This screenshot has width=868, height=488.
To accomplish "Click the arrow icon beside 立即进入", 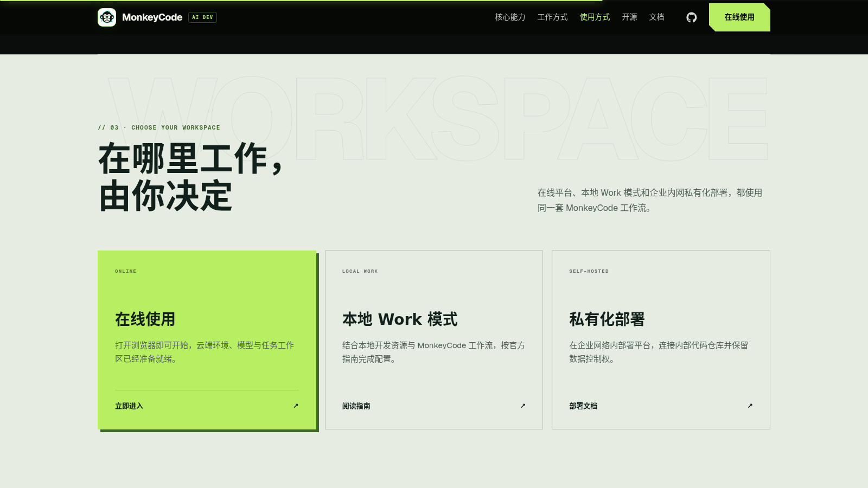I will (x=296, y=406).
